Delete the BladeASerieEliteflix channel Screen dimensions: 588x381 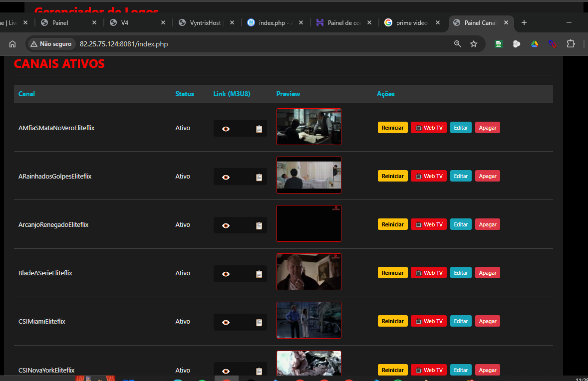coord(487,273)
